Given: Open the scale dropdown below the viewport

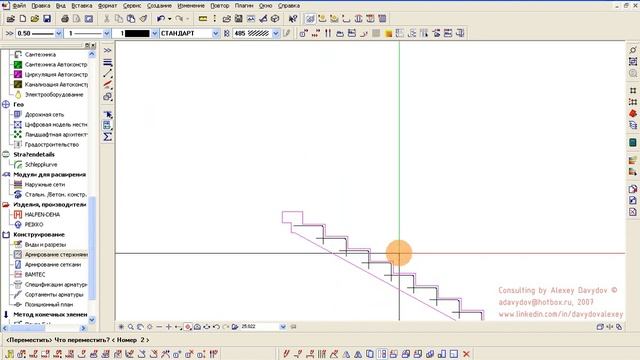Looking at the screenshot, I should point(283,327).
